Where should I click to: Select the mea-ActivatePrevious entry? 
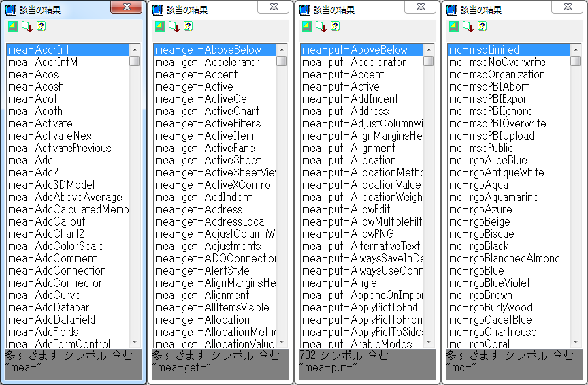[67, 148]
